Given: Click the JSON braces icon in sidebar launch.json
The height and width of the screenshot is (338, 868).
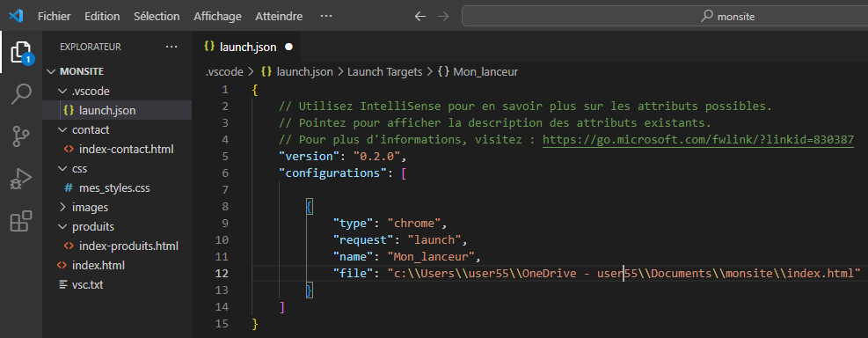Looking at the screenshot, I should point(69,110).
